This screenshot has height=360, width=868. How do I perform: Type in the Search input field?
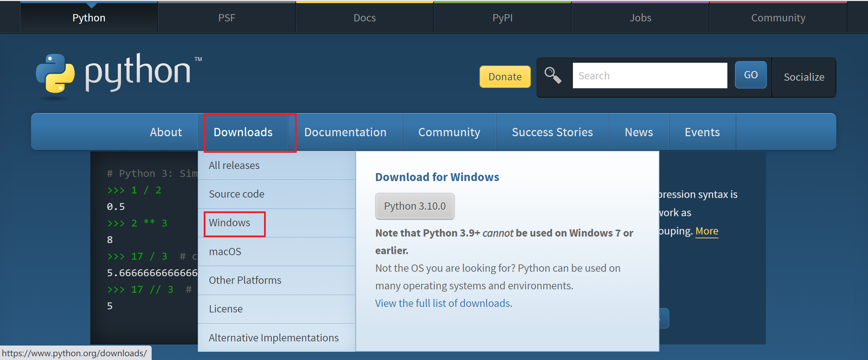coord(649,76)
